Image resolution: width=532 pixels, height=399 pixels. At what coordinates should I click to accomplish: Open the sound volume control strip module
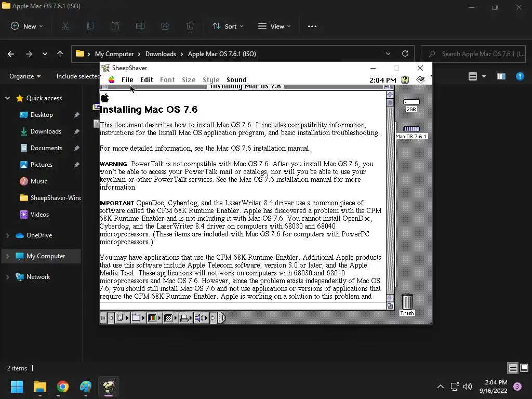click(x=201, y=318)
